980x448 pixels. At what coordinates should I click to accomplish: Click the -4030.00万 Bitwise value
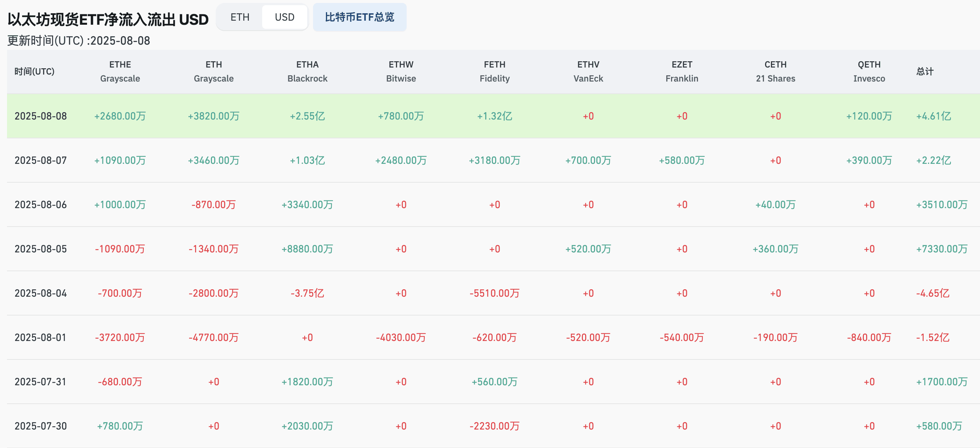(401, 337)
